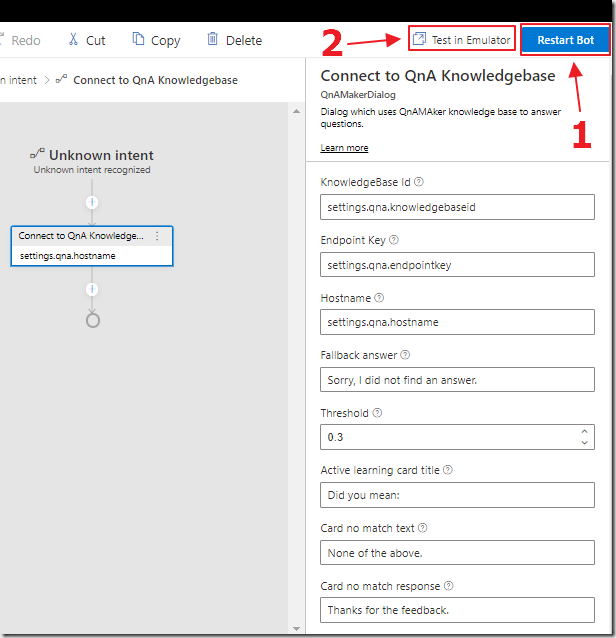Open Test in Emulator

pyautogui.click(x=462, y=39)
